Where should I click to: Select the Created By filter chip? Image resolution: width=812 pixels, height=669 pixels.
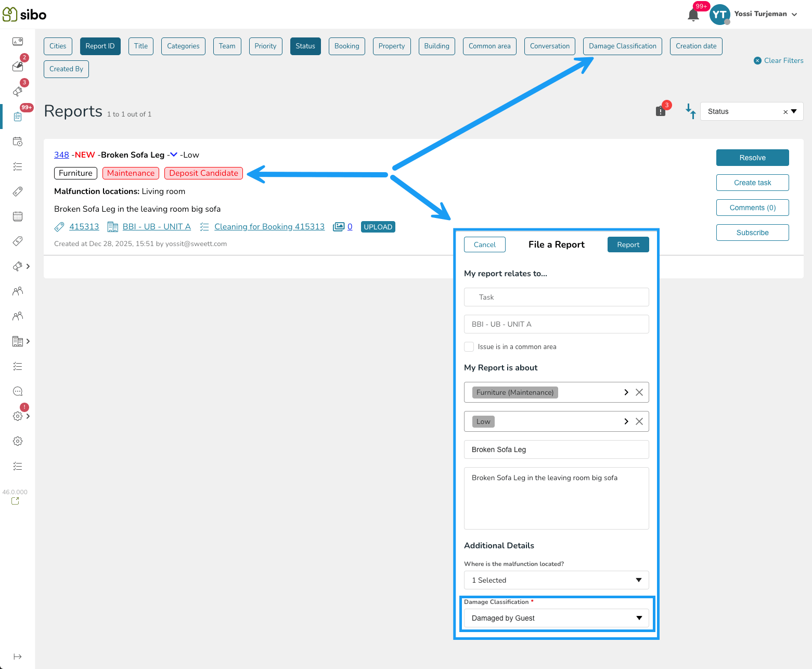click(x=66, y=69)
